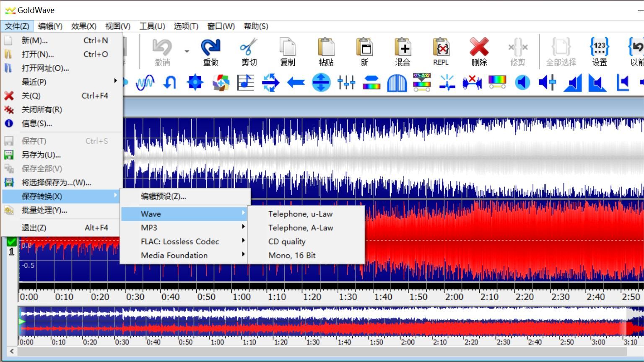
Task: Expand the Save Convert (保存转换) submenu
Action: [x=62, y=196]
